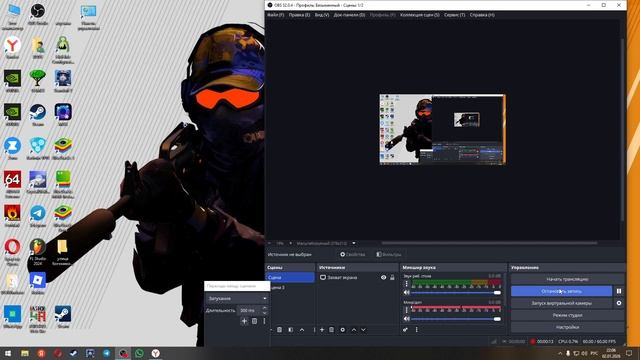Select screen capture source row
640x360 pixels.
[x=358, y=278]
